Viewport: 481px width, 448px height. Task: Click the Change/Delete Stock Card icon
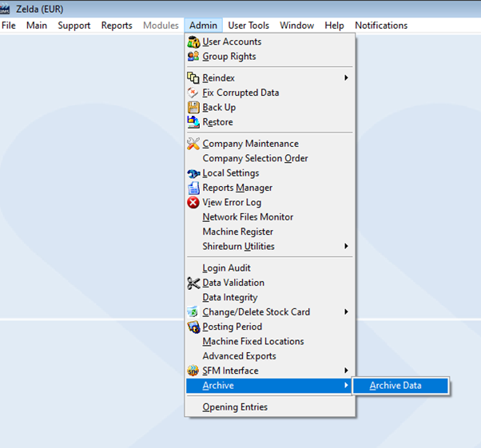coord(193,312)
